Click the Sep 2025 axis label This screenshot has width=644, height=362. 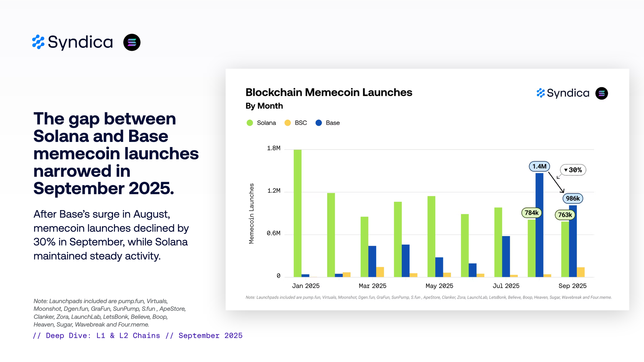tap(572, 286)
